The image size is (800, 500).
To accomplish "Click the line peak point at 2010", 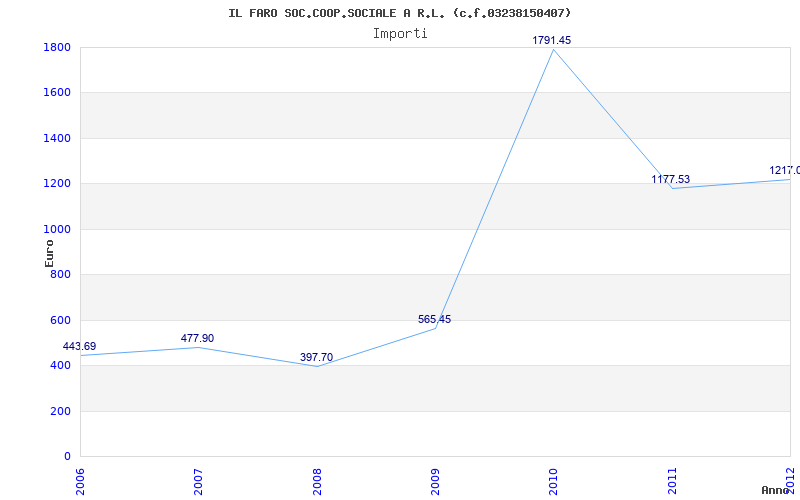I will pyautogui.click(x=554, y=49).
